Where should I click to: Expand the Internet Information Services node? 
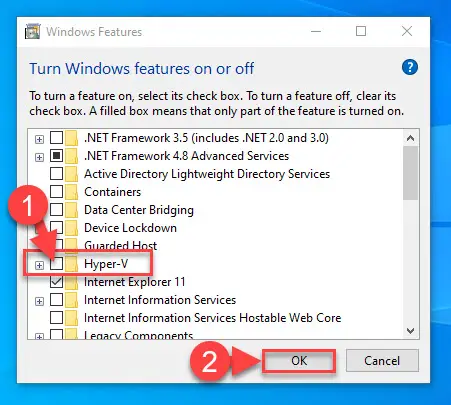(x=39, y=301)
